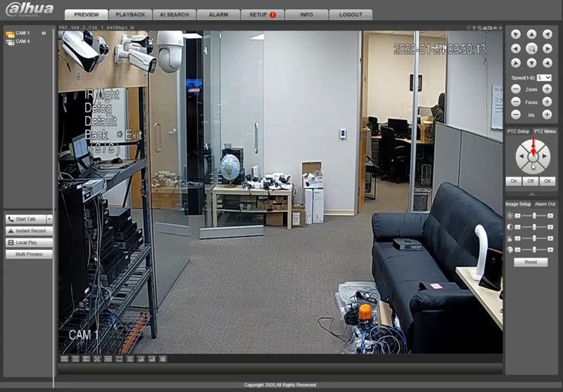This screenshot has height=392, width=563.
Task: Click the Instant Record button
Action: coord(29,231)
